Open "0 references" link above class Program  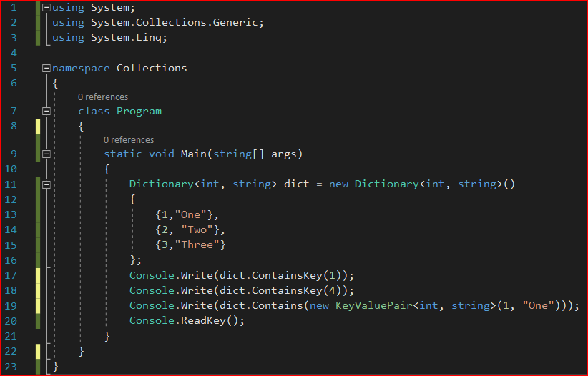tap(103, 97)
